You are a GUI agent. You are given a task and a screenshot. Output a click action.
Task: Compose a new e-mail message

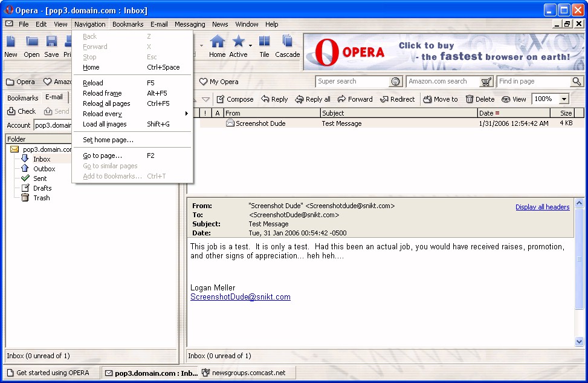pos(235,99)
